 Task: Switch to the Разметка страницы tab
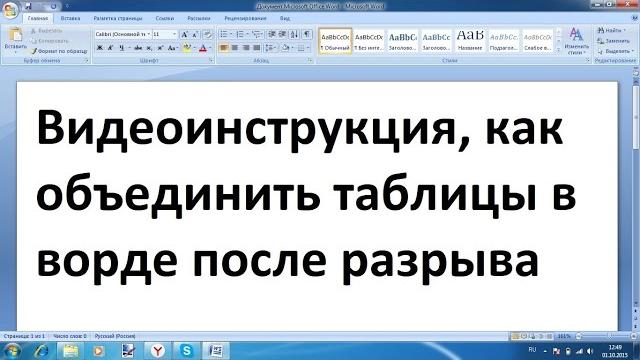(118, 18)
